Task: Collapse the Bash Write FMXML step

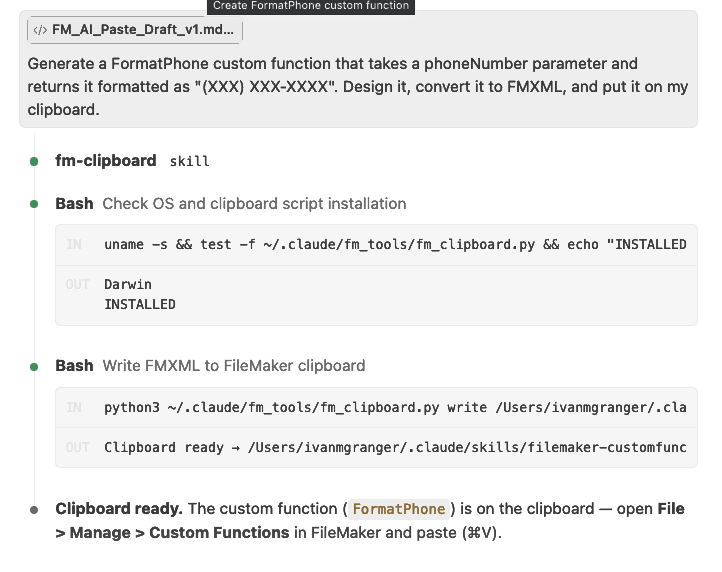Action: 210,366
